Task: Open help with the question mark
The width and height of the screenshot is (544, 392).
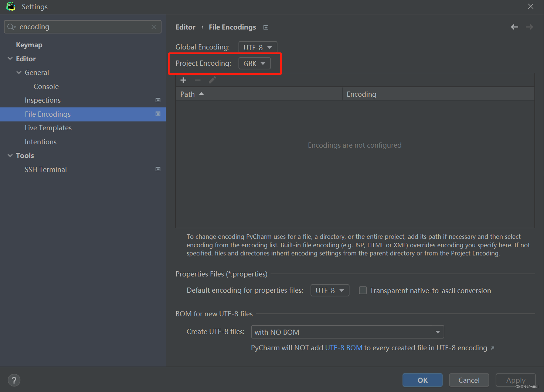Action: [14, 380]
